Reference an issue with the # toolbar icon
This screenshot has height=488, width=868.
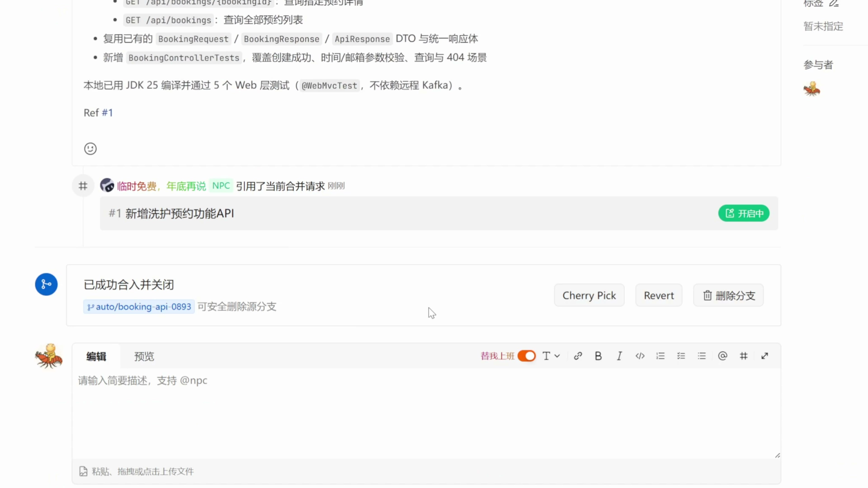click(744, 356)
